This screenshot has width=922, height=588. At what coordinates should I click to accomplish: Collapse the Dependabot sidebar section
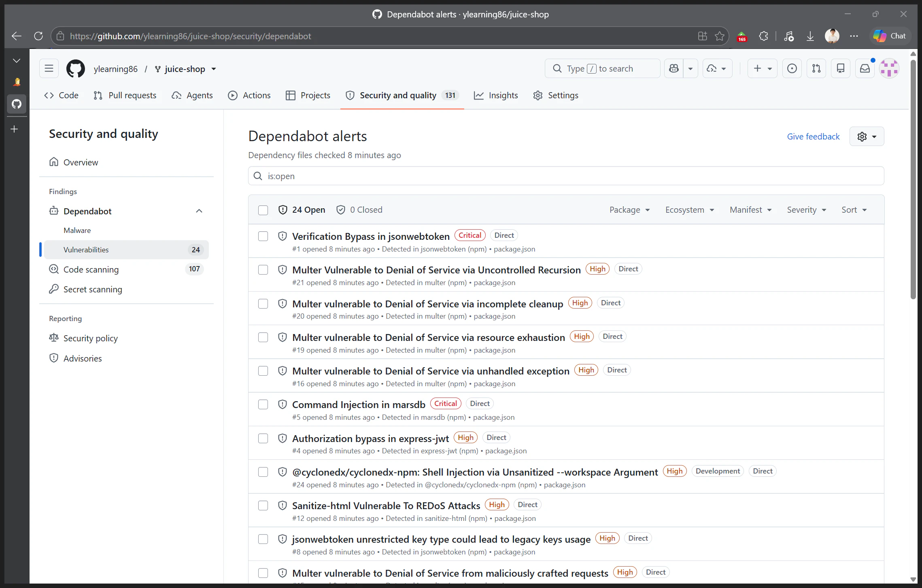coord(199,211)
